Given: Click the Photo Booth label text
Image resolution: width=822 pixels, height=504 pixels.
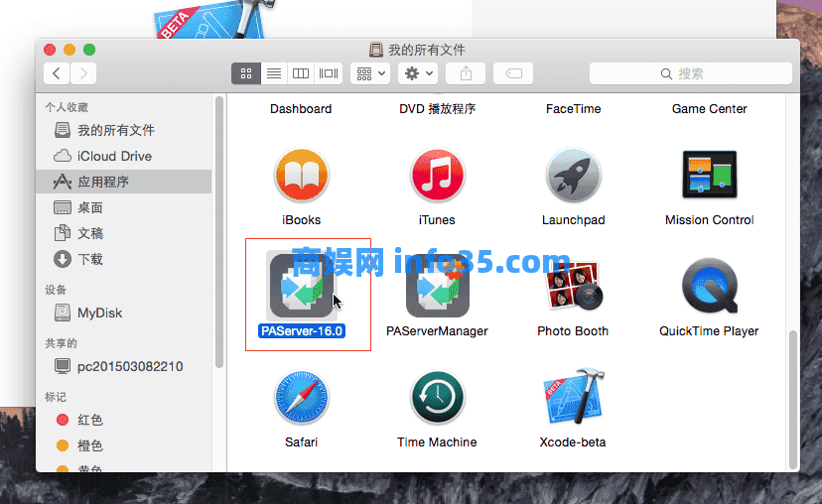Looking at the screenshot, I should click(x=573, y=331).
